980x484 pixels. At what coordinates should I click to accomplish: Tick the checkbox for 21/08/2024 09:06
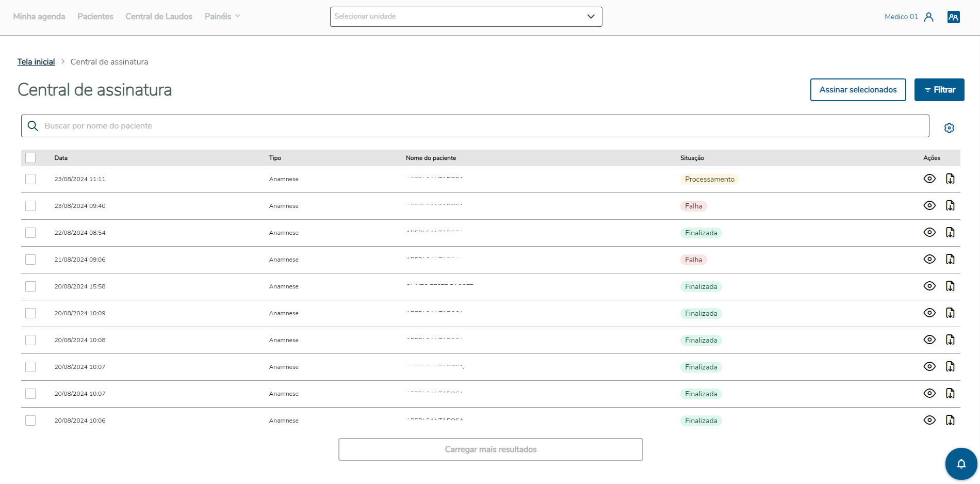[x=30, y=260]
